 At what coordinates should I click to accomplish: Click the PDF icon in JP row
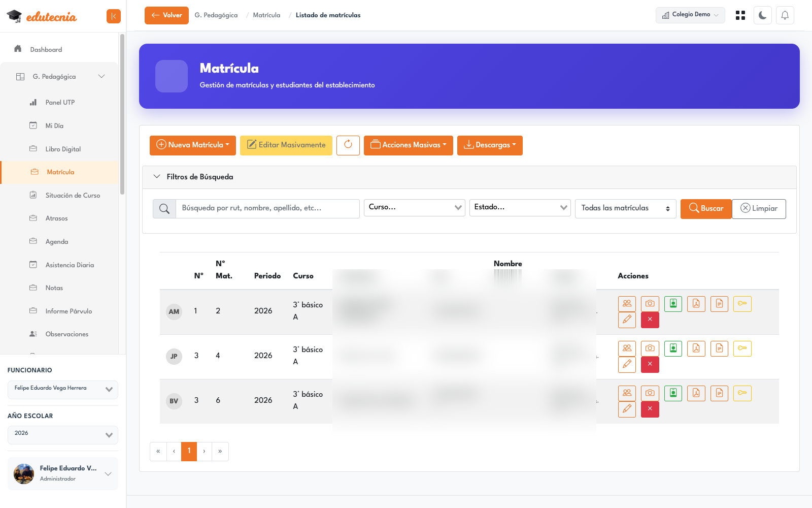coord(696,348)
